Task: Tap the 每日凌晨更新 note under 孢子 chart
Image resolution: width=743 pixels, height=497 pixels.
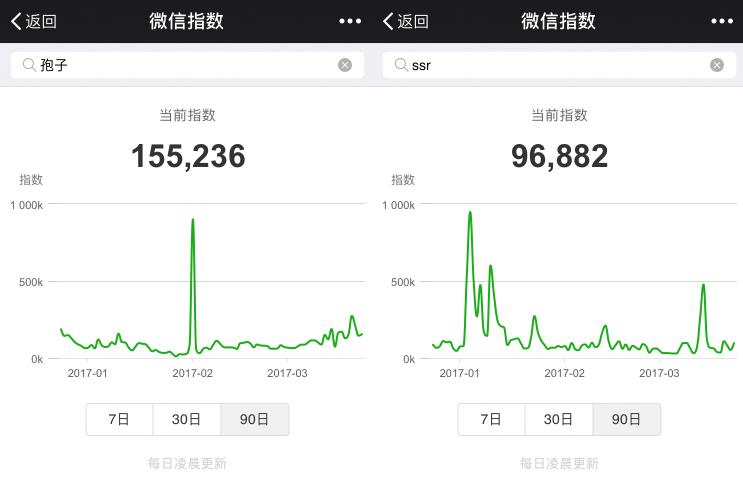Action: (187, 463)
